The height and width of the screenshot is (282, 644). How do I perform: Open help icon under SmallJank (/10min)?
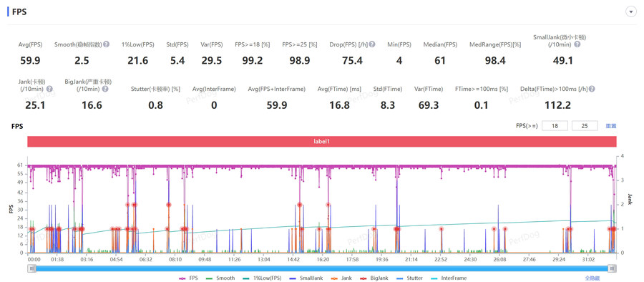tap(577, 44)
